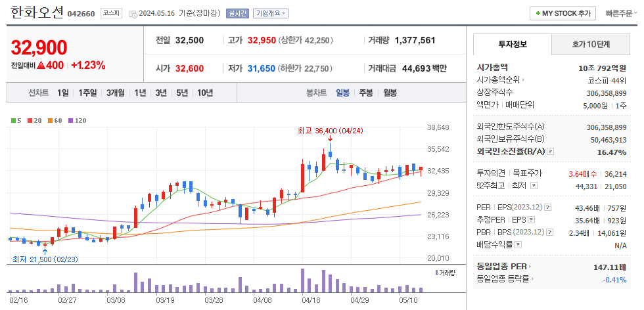This screenshot has height=310, width=644.
Task: Click the 한화오션 stock name heading
Action: tap(37, 12)
